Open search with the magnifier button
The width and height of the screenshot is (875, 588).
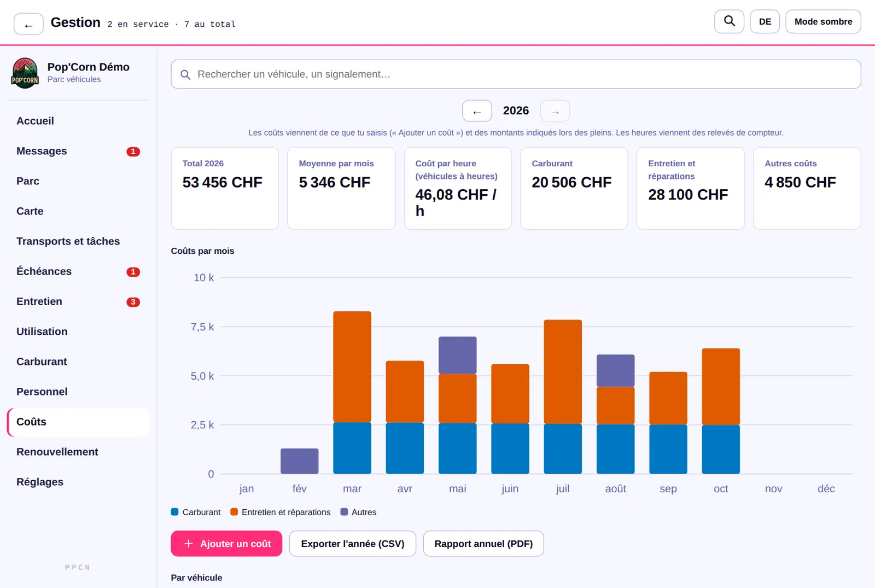tap(729, 21)
